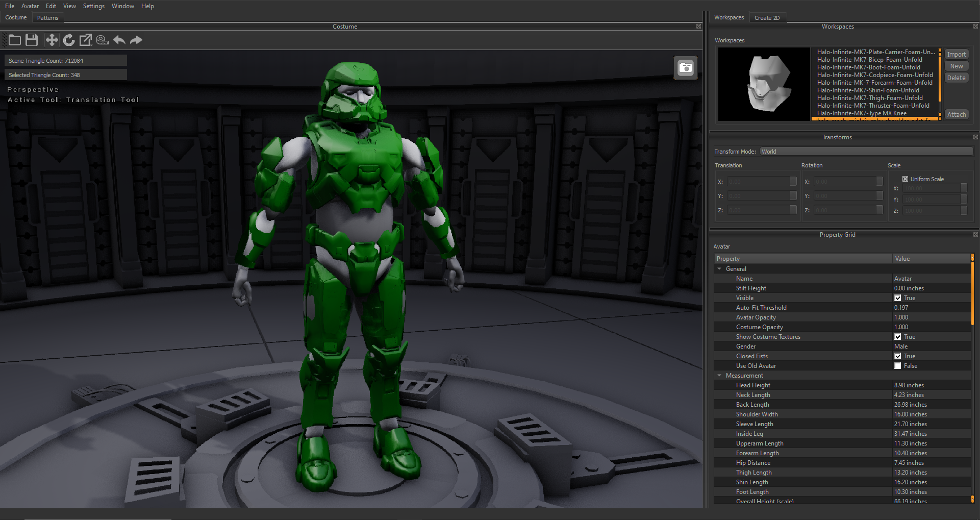Select Halo-Infinite-MK7-Thigh-Foam-Unfold workspace
Image resolution: width=980 pixels, height=520 pixels.
tap(870, 98)
